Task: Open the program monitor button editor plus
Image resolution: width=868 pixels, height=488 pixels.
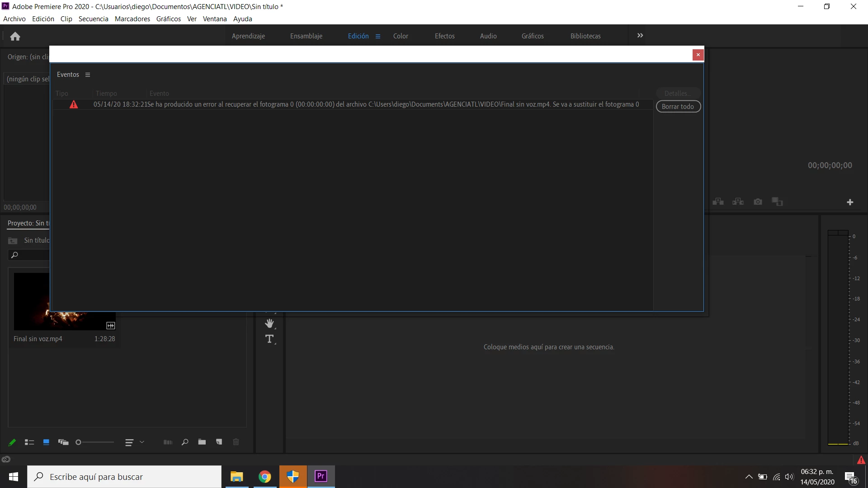Action: (850, 202)
